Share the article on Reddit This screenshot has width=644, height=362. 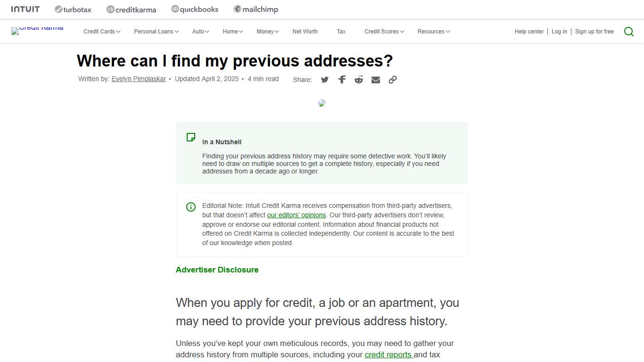(359, 80)
